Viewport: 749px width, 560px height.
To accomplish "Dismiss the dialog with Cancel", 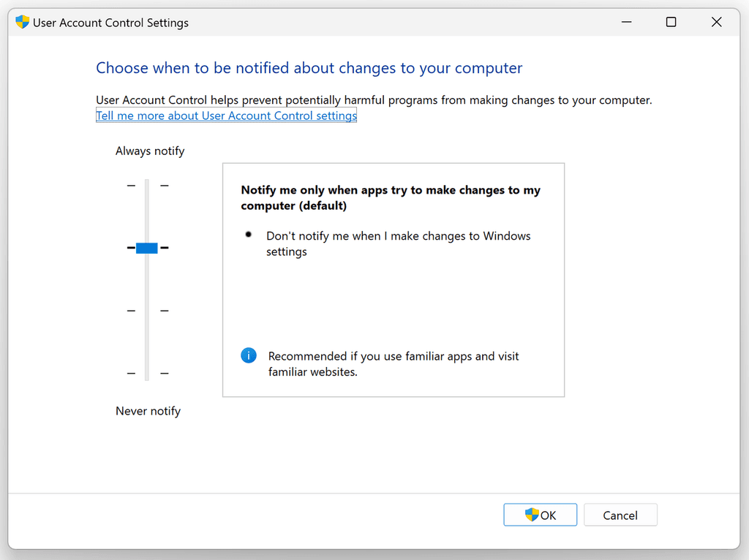I will pyautogui.click(x=620, y=514).
